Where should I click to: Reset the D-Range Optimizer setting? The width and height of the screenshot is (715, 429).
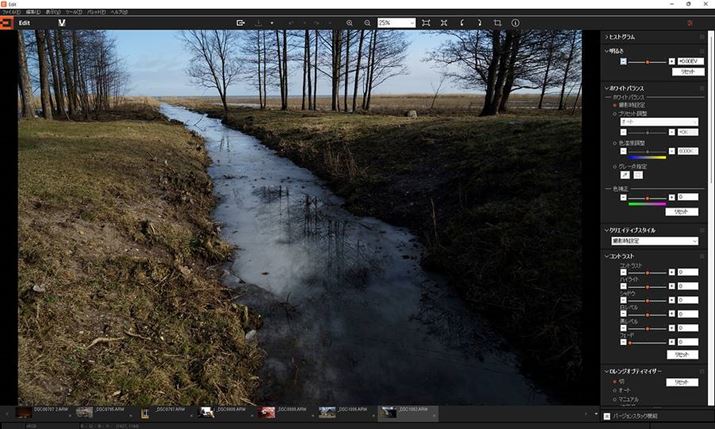tap(681, 382)
